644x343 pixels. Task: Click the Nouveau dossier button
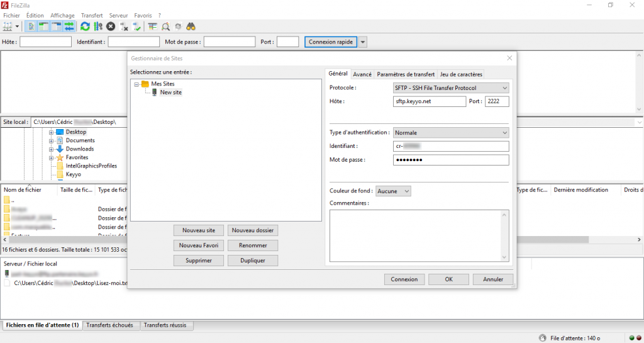(253, 230)
